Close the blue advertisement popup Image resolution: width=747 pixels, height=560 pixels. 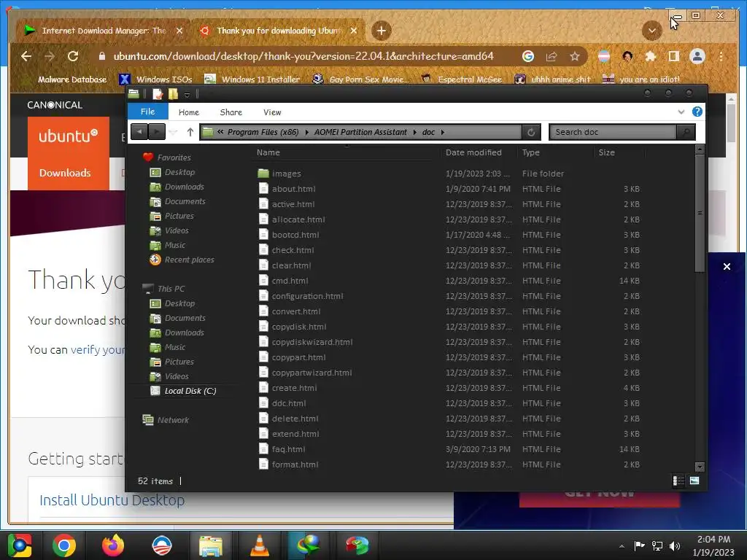coord(727,267)
